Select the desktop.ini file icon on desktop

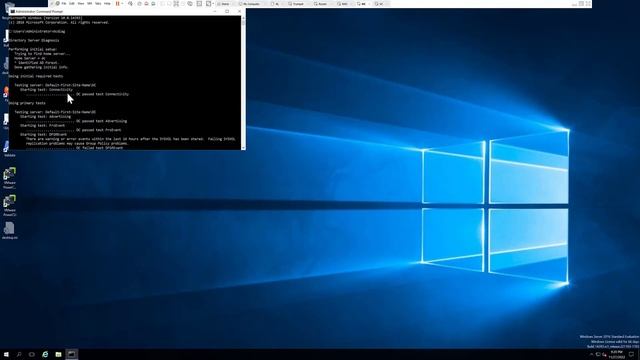pos(9,230)
